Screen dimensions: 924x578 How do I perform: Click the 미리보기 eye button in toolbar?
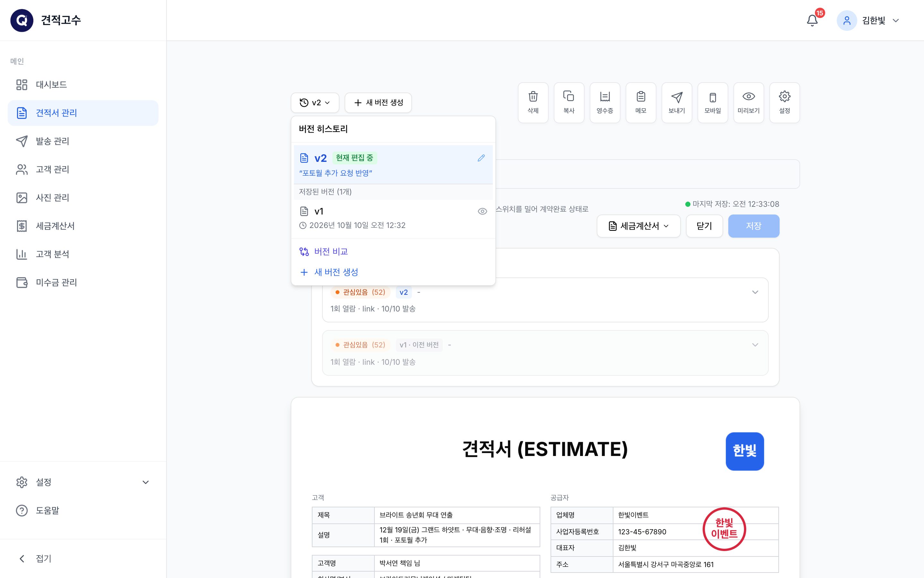(x=749, y=102)
